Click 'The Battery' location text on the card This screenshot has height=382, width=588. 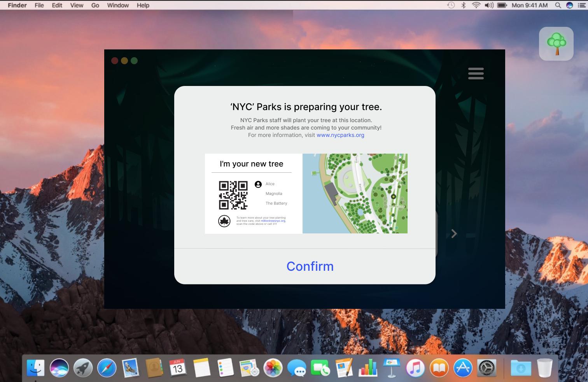click(x=276, y=203)
